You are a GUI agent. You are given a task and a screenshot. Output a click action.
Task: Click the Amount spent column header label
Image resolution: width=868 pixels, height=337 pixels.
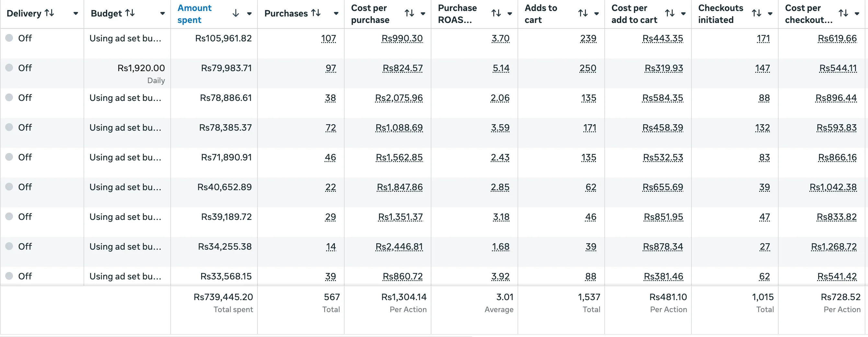[194, 14]
